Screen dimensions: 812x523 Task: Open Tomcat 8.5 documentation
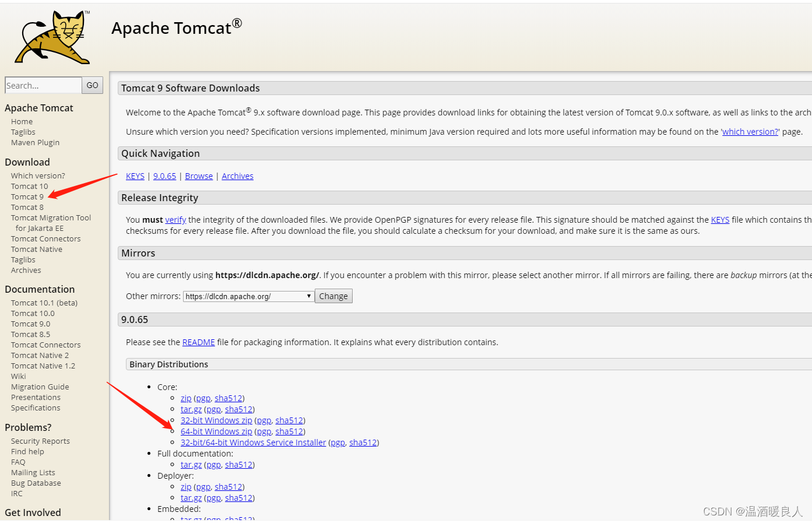point(31,335)
